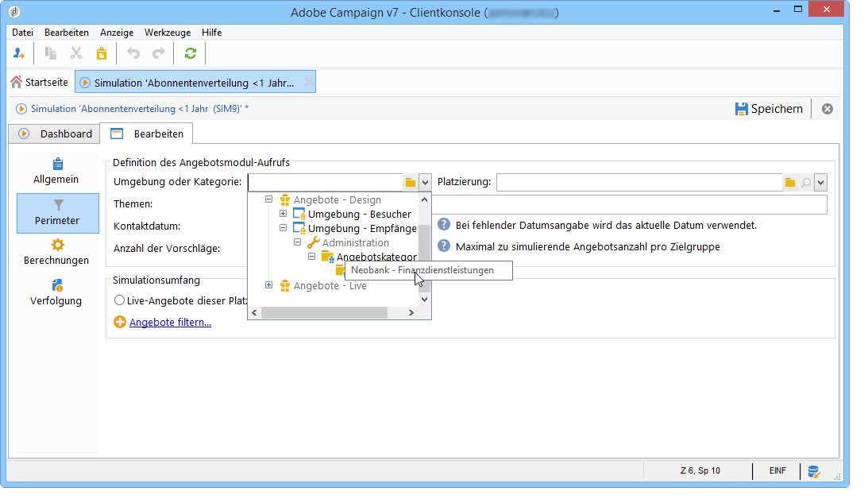Open the Allgemein section
The height and width of the screenshot is (503, 868).
(x=56, y=171)
